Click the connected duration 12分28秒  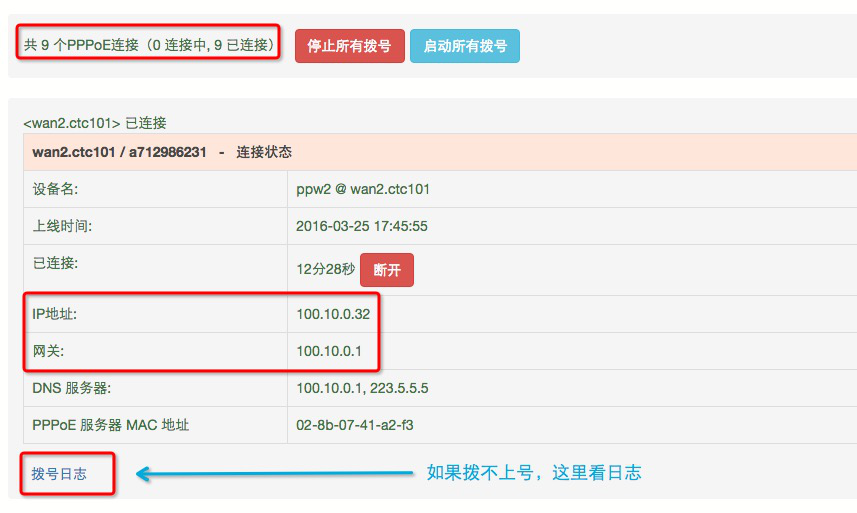click(x=325, y=269)
